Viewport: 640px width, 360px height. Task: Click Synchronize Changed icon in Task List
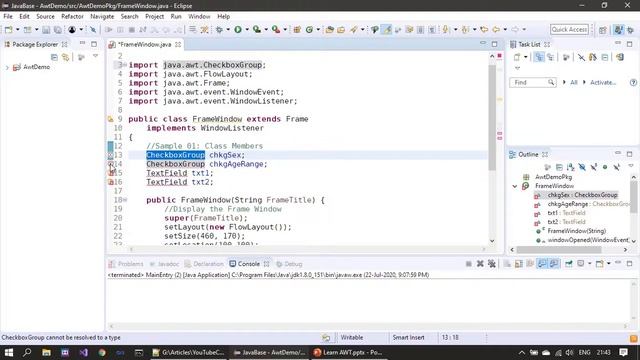pos(620,58)
